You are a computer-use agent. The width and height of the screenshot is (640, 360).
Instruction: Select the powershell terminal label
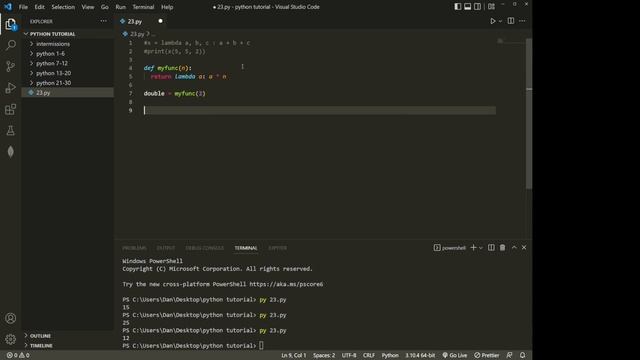[450, 248]
